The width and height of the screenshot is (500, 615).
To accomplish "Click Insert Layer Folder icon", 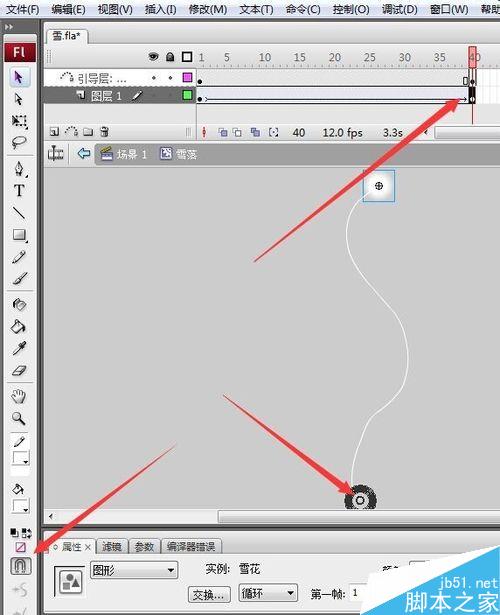I will pyautogui.click(x=88, y=132).
